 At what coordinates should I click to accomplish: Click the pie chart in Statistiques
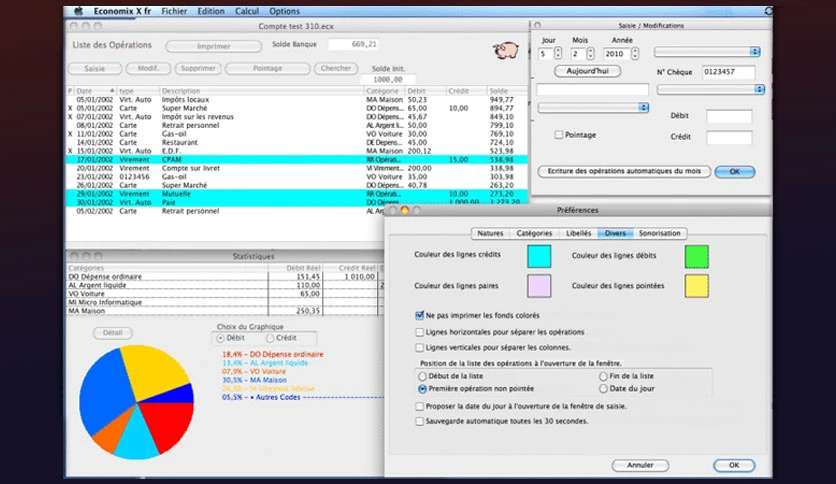136,402
